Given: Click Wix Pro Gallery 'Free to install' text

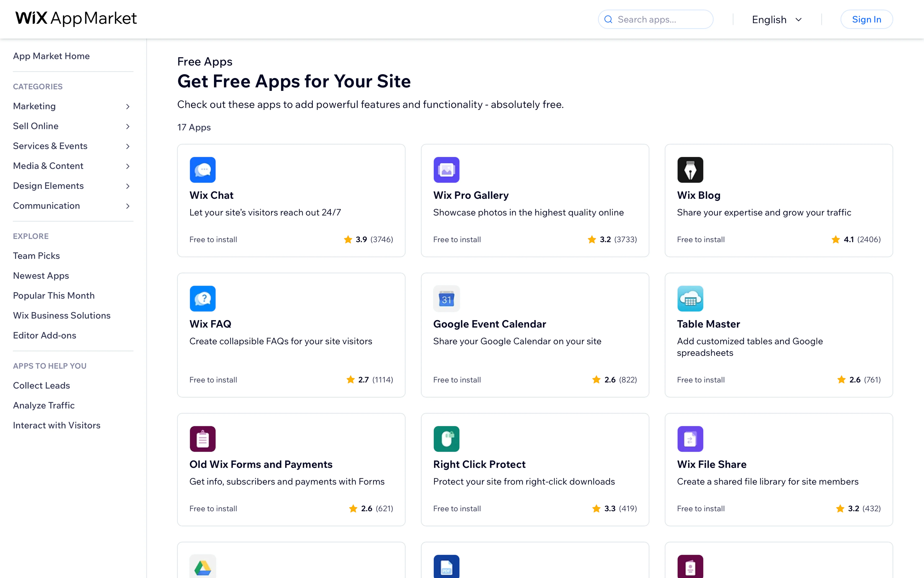Looking at the screenshot, I should point(457,239).
